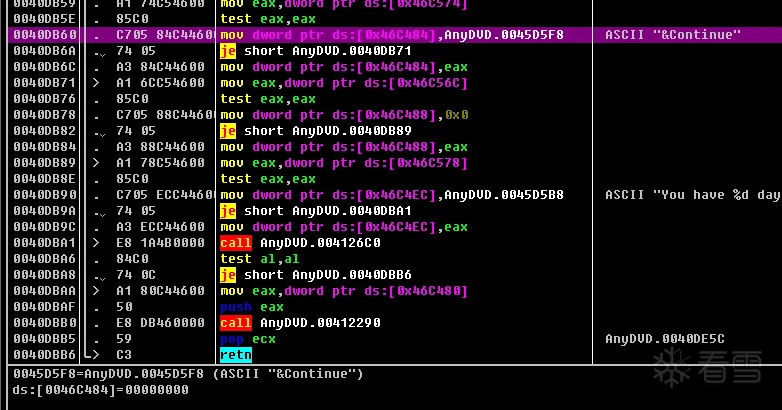Click address 0040DBB6 in address column
The width and height of the screenshot is (782, 410).
(x=45, y=355)
